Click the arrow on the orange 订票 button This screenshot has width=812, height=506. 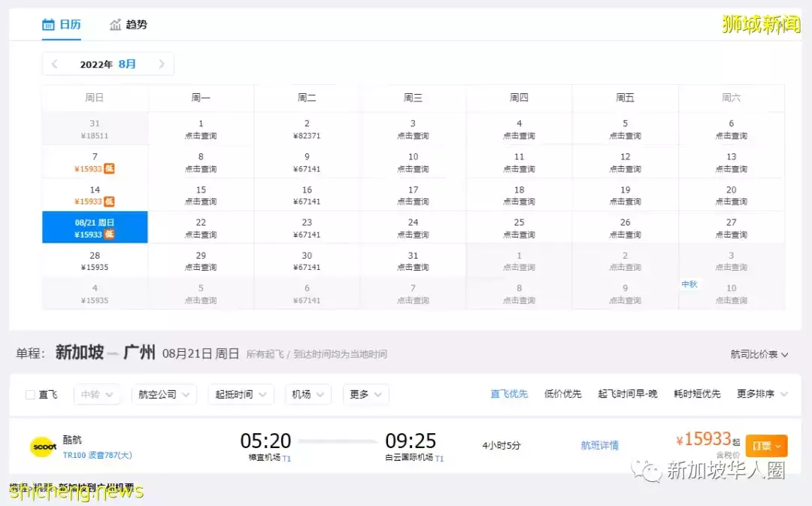777,445
